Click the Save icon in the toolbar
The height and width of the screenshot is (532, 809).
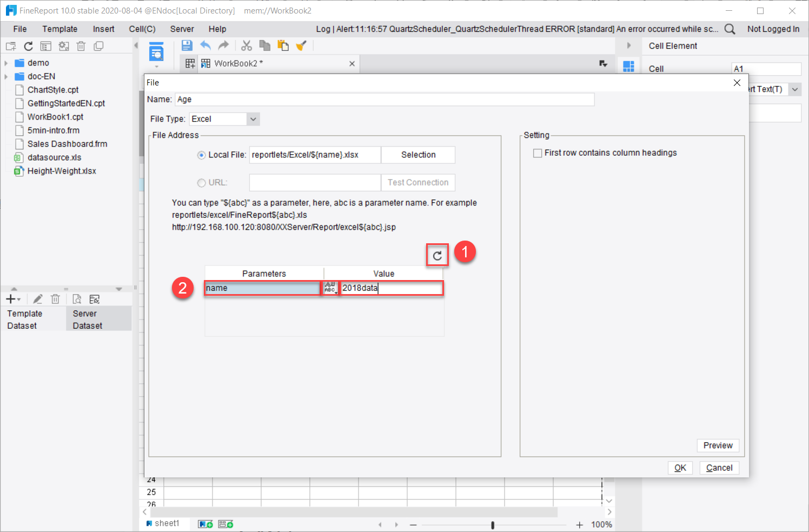click(x=187, y=45)
